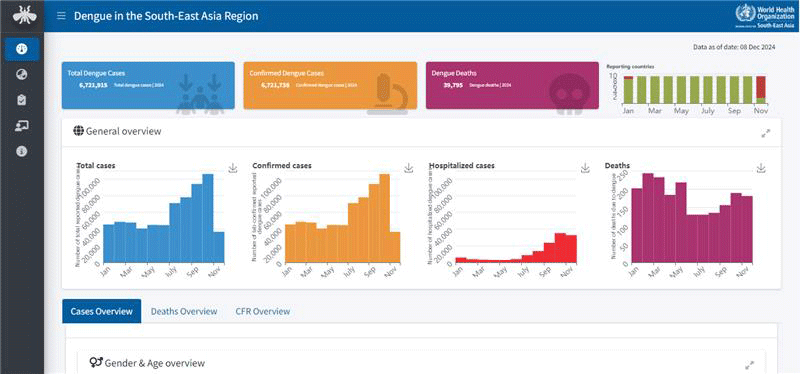Click the November bar in Reporting countries
Screen dimensions: 800x374
click(761, 90)
